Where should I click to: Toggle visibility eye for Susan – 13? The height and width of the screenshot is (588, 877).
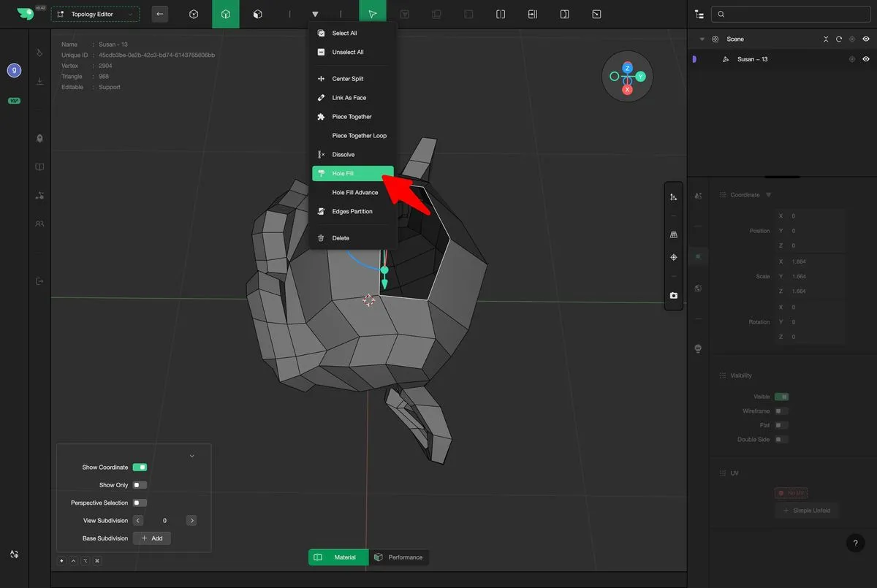click(866, 59)
